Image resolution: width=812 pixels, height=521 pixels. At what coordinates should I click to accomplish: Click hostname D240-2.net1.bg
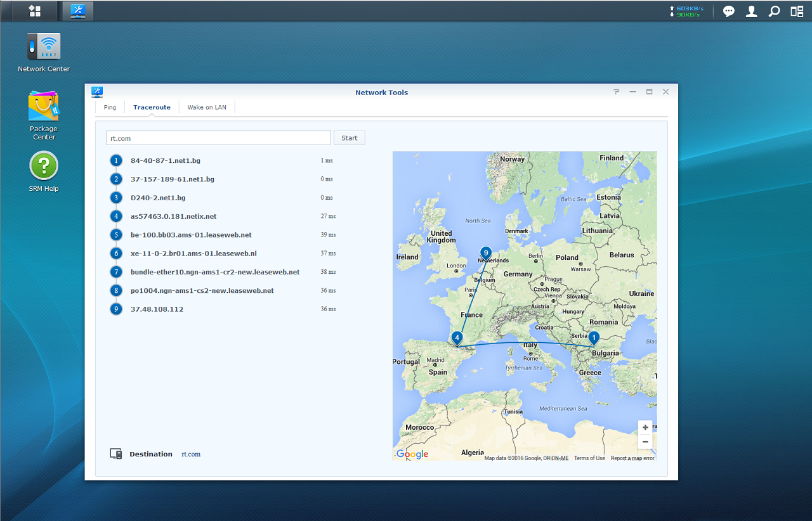click(x=158, y=198)
